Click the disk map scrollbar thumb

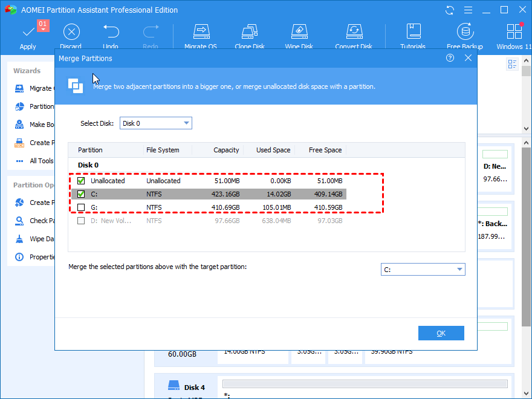(526, 238)
